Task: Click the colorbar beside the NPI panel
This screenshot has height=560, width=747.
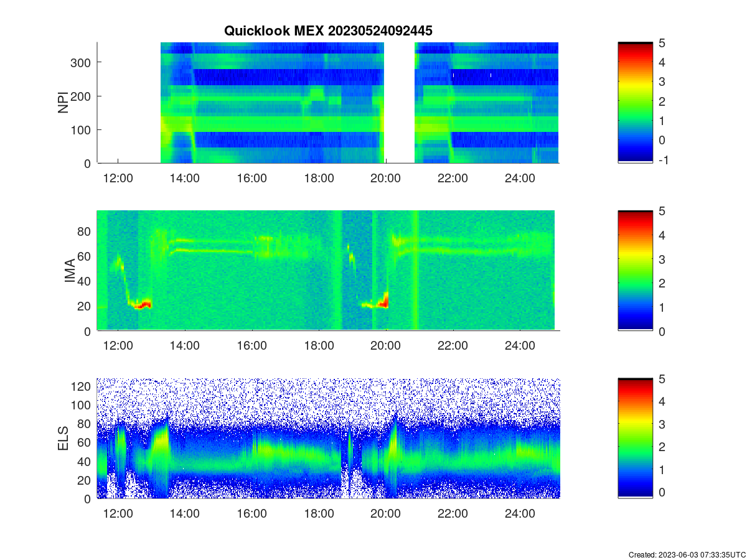Action: [x=636, y=103]
